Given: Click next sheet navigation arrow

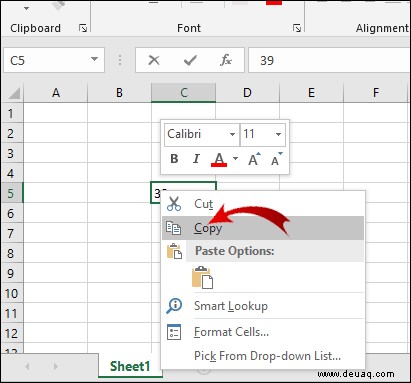Looking at the screenshot, I should pos(55,367).
